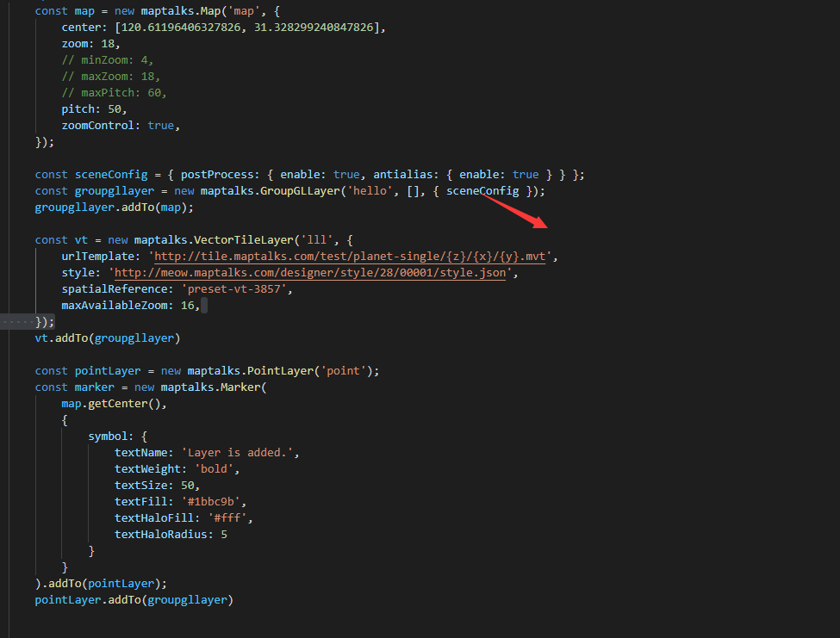Screen dimensions: 840x638
Task: Click the 'textSize: 50,' line
Action: [157, 486]
